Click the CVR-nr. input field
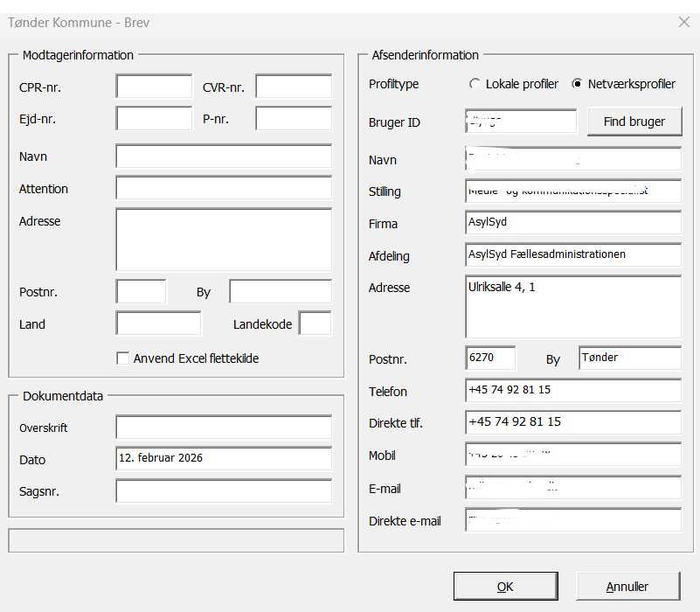The width and height of the screenshot is (700, 612). pos(294,87)
